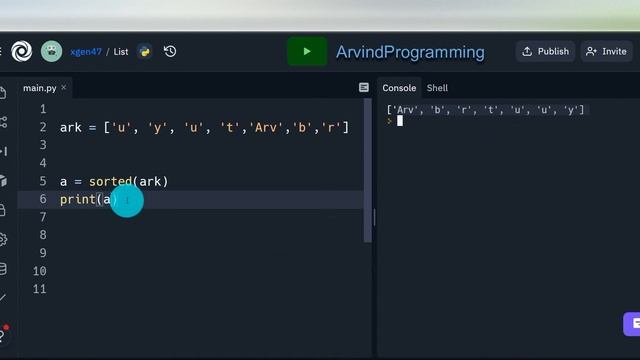Click the line 5 sorted(ark) code

click(114, 181)
